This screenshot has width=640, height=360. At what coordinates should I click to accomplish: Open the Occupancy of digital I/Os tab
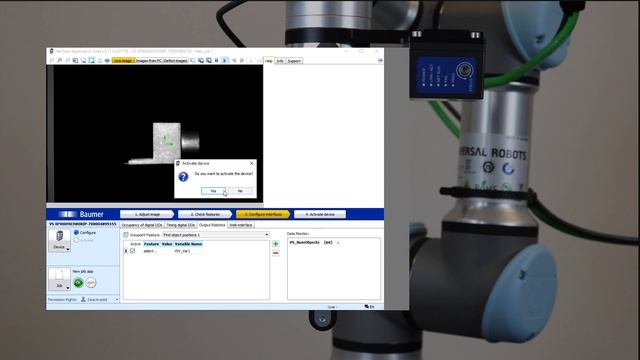(142, 225)
